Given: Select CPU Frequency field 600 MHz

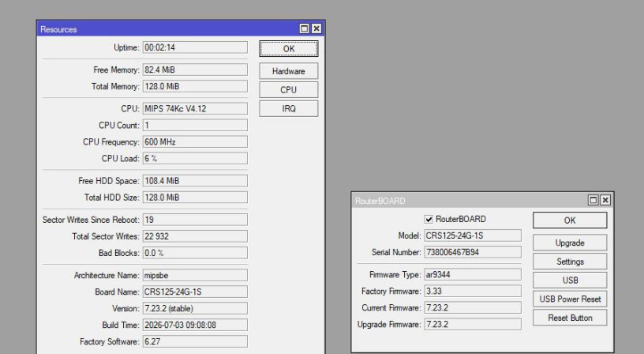Looking at the screenshot, I should [x=195, y=142].
